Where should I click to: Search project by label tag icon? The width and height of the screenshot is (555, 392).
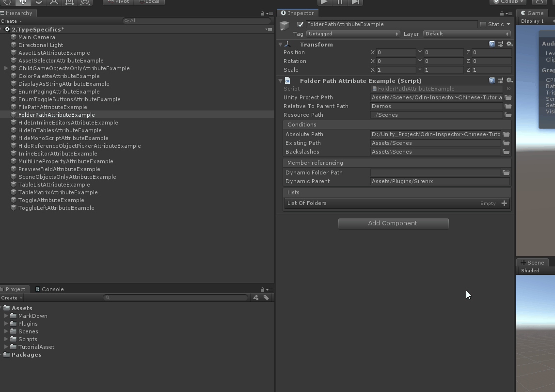(266, 298)
